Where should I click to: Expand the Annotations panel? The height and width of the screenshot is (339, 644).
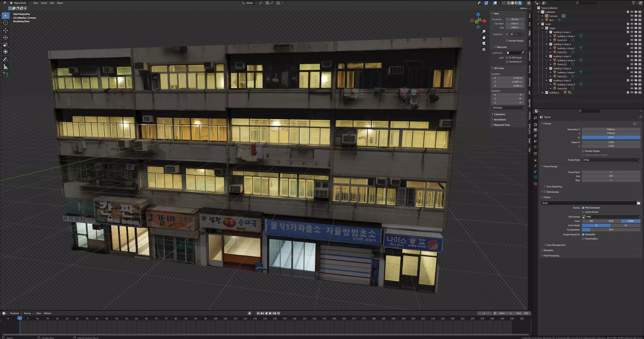(x=500, y=120)
